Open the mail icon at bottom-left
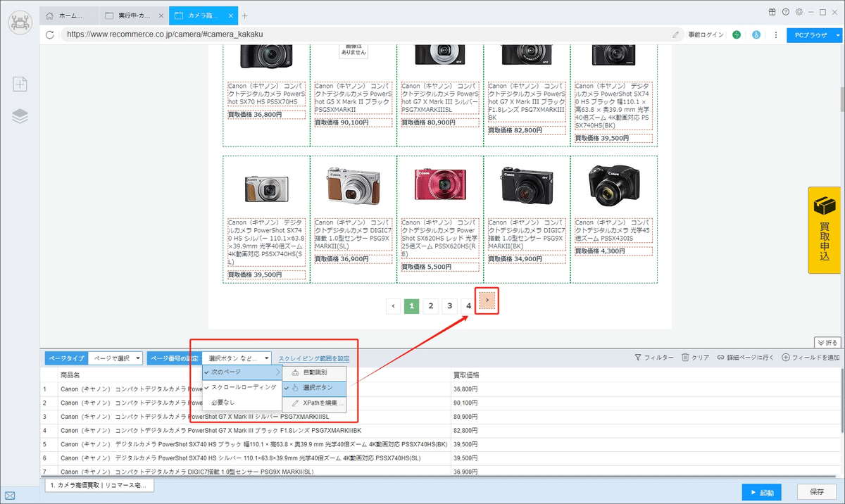The image size is (845, 504). 10,496
